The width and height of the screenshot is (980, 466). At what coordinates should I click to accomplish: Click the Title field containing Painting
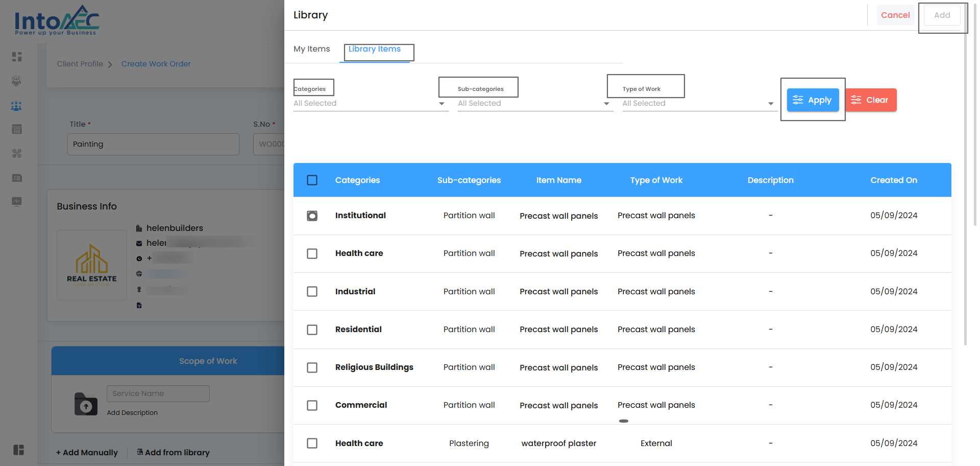tap(153, 144)
